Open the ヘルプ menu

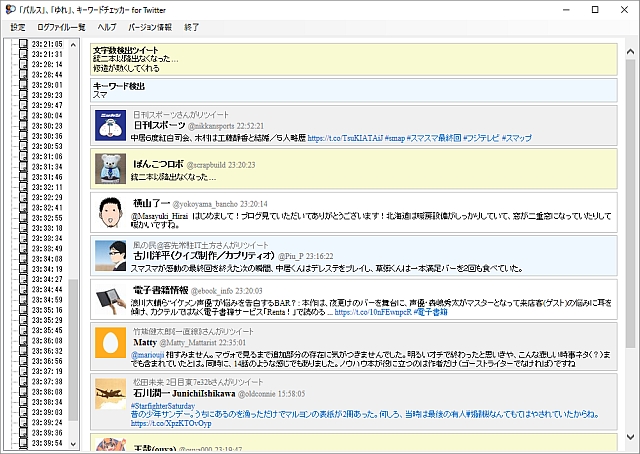point(107,27)
